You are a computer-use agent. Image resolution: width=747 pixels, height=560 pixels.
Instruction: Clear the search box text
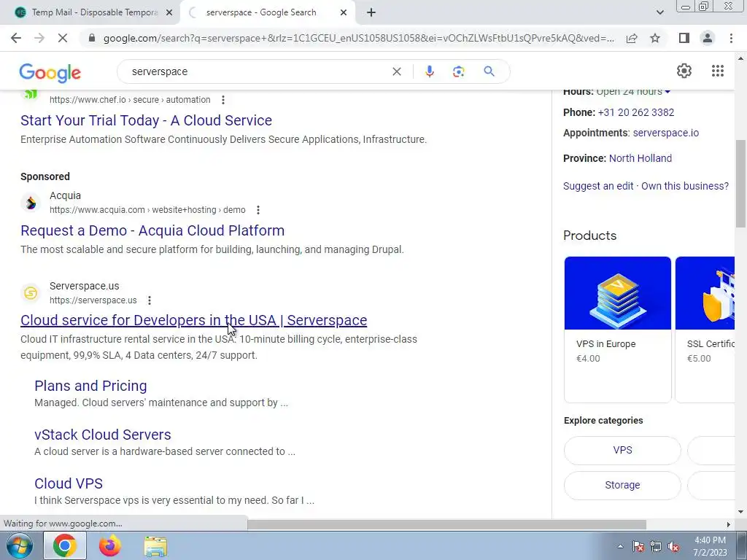(396, 71)
